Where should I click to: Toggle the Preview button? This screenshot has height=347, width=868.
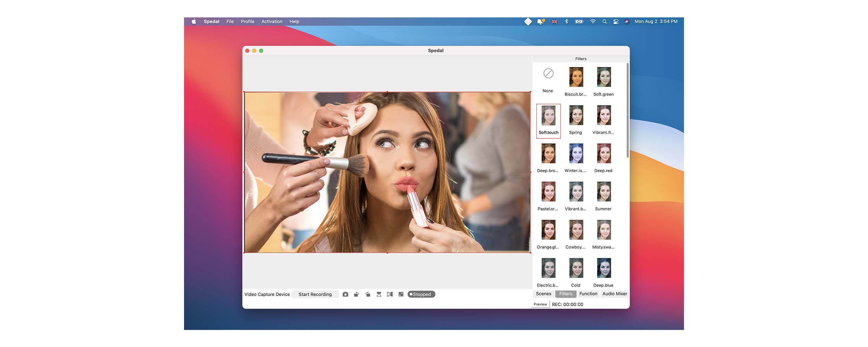[x=540, y=304]
